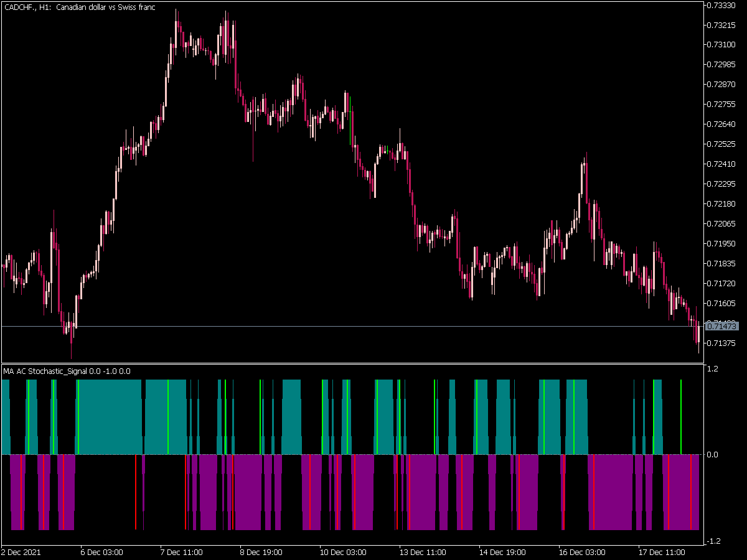The image size is (747, 560).
Task: Click the divider between chart and indicator window
Action: click(351, 363)
